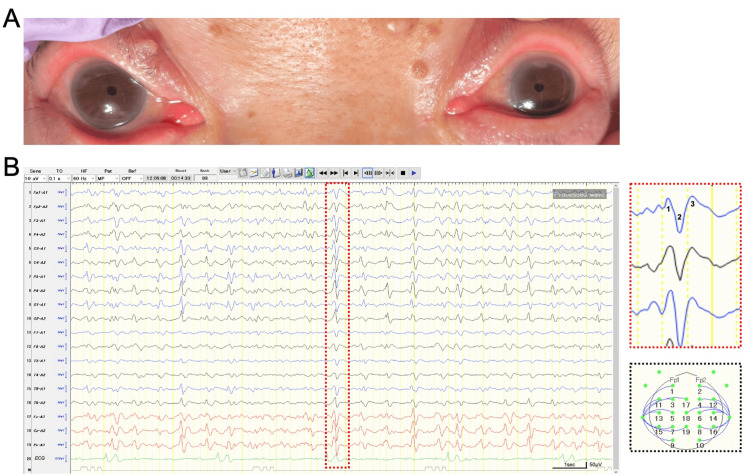The height and width of the screenshot is (476, 750).
Task: Select channel 17 Fz label
Action: click(40, 417)
